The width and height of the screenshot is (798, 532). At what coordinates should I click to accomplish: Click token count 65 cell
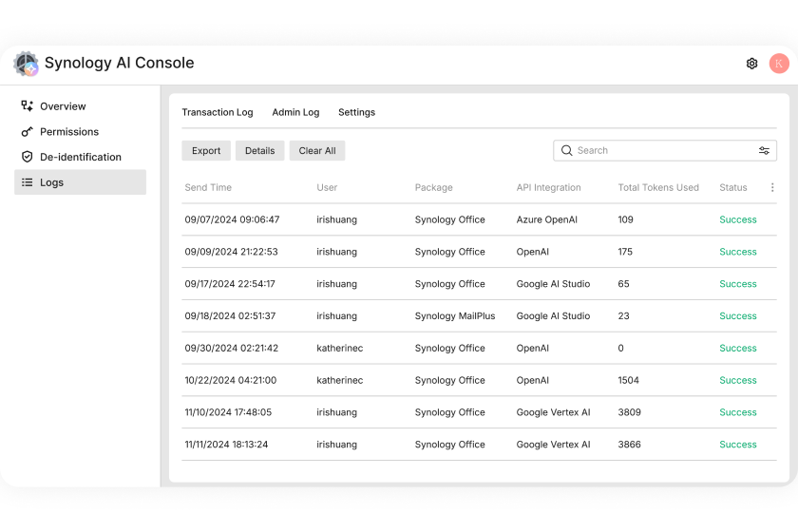click(623, 283)
